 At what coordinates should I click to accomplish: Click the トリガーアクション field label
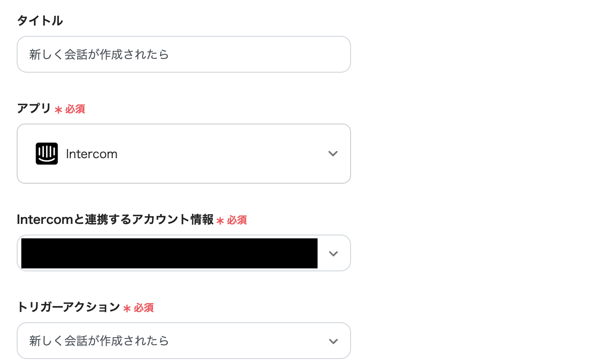tap(69, 307)
